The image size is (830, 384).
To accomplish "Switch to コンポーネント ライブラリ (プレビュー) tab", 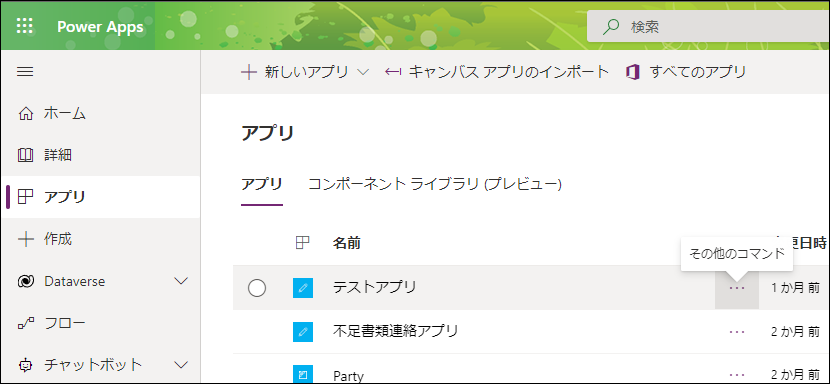I will tap(435, 184).
